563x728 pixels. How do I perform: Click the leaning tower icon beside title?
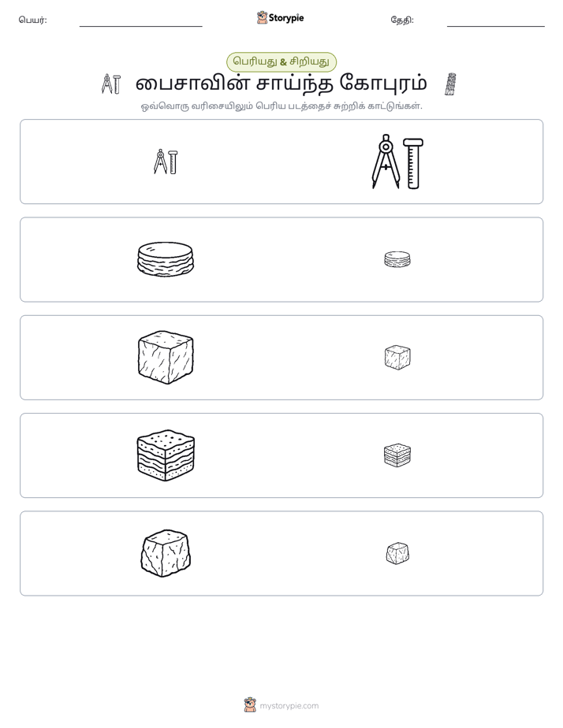pos(450,84)
